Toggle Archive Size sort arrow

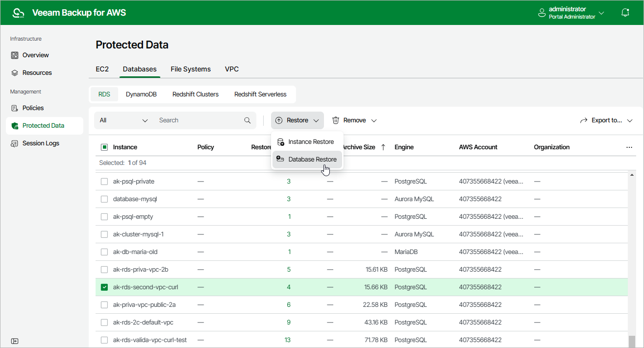(383, 147)
